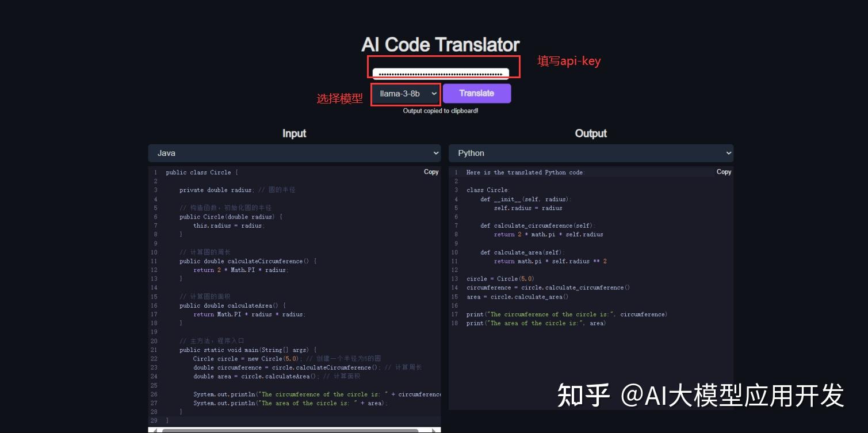This screenshot has width=868, height=433.
Task: Open the Python output language dropdown
Action: point(591,153)
